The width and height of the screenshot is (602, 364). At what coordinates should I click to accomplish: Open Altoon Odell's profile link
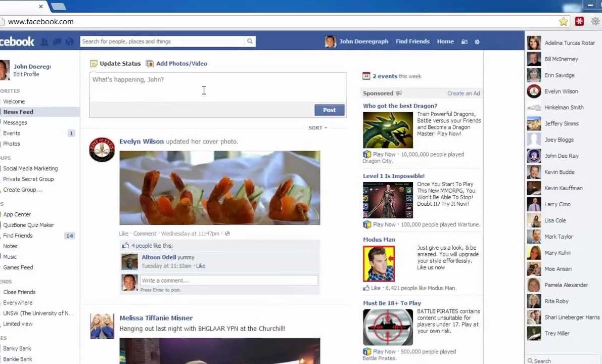[159, 257]
